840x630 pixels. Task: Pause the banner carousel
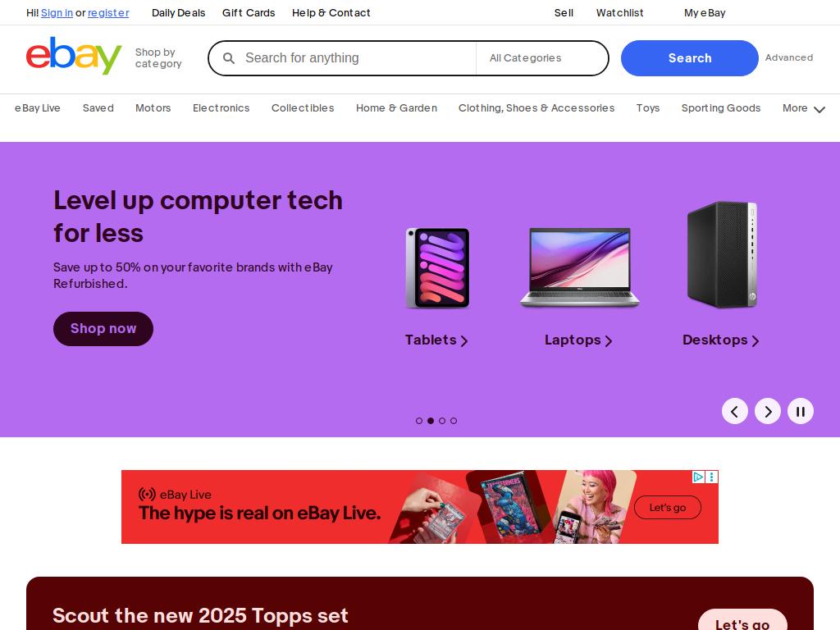coord(801,412)
